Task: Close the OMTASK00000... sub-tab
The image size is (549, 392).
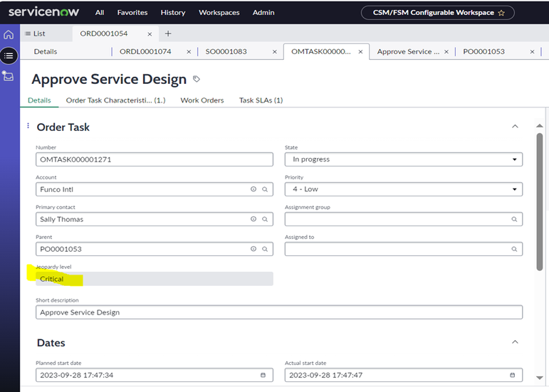Action: pyautogui.click(x=360, y=52)
